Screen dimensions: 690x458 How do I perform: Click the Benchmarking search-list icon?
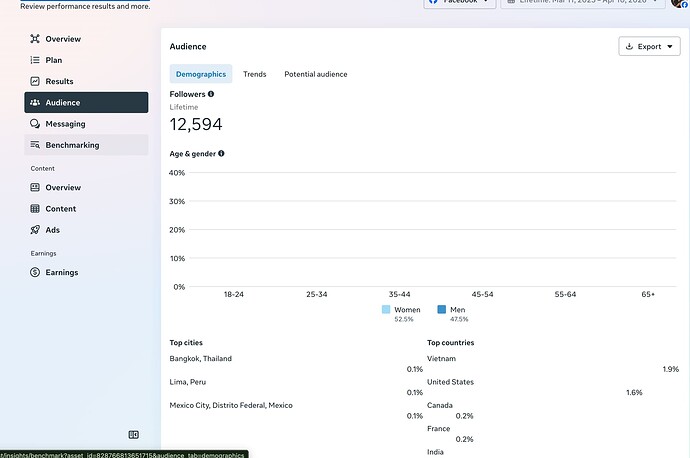click(35, 145)
